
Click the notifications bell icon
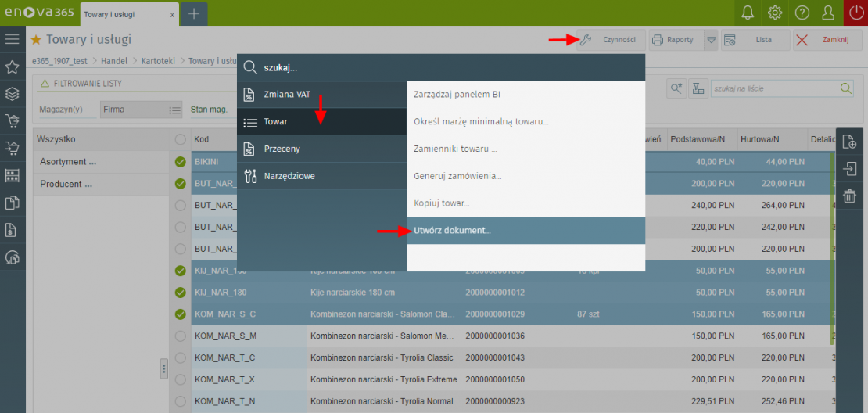pos(748,13)
